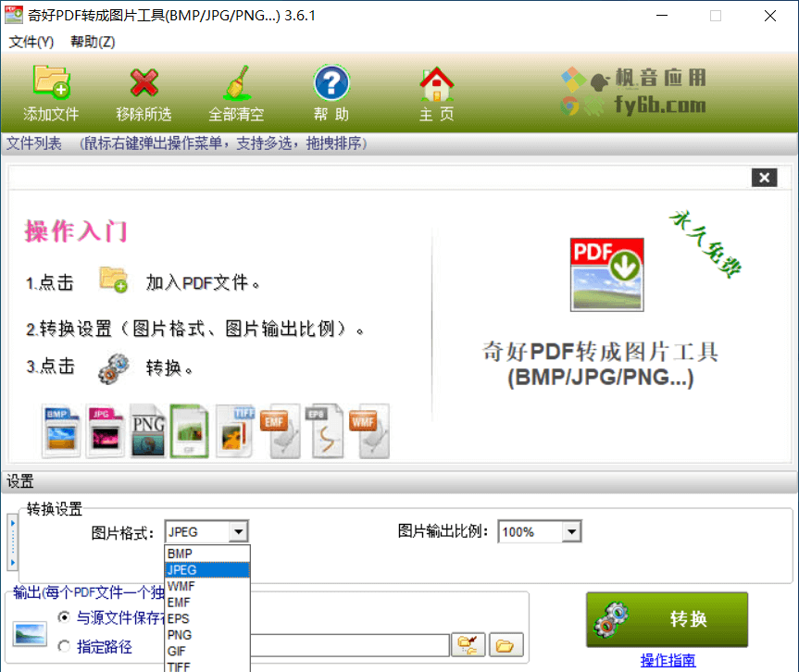Choose EPS from the format list
Image resolution: width=799 pixels, height=672 pixels.
[x=207, y=619]
